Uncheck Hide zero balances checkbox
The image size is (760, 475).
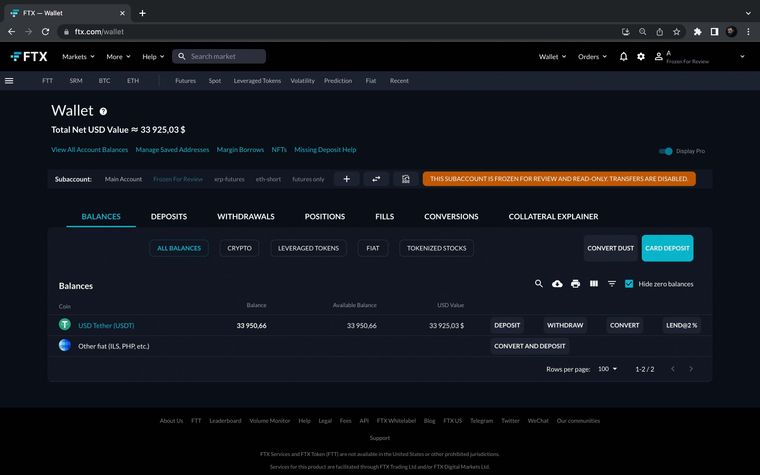pos(629,284)
